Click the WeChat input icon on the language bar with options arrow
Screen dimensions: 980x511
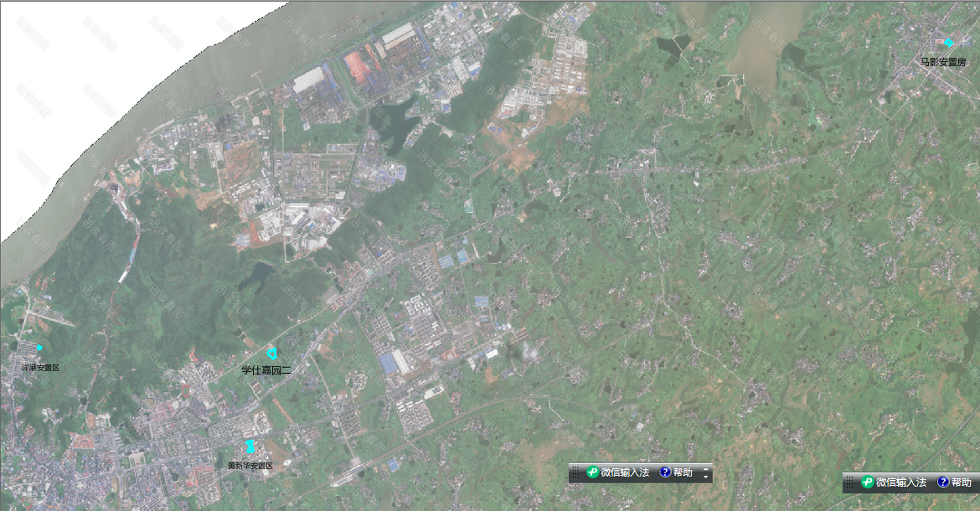[593, 472]
